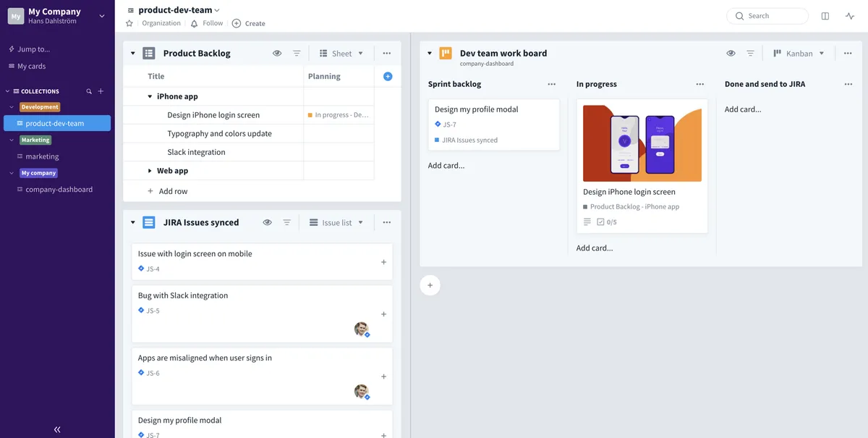Screen dimensions: 868x438
Task: Click Add card in Done and send to JIRA
Action: click(743, 109)
